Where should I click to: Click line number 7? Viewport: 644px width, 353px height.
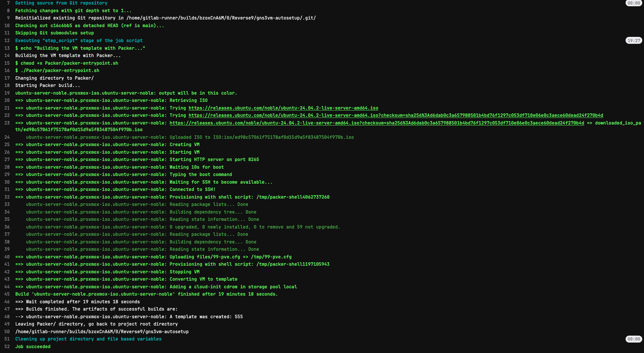point(8,3)
